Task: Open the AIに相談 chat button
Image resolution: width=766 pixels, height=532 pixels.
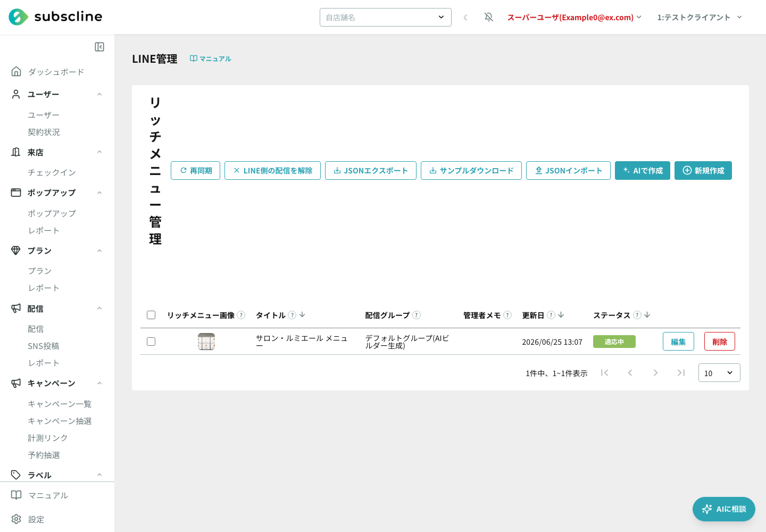Action: click(x=724, y=509)
